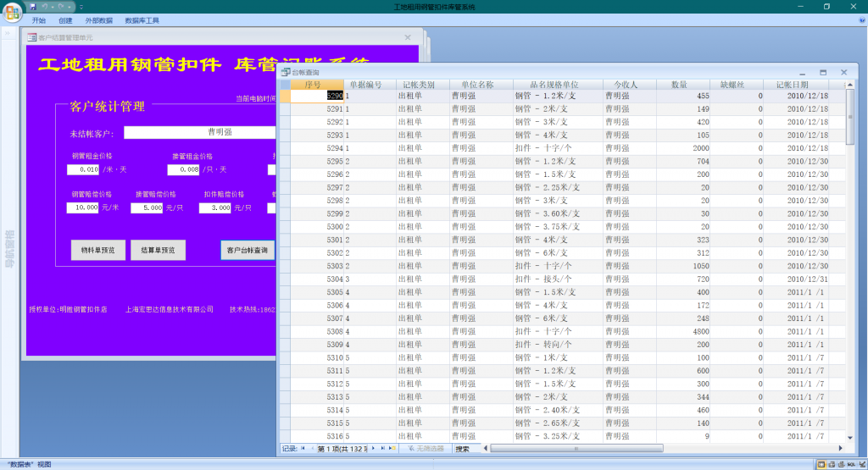Click the 记帐日期 column header
Screen dimensions: 868x470
(x=792, y=85)
